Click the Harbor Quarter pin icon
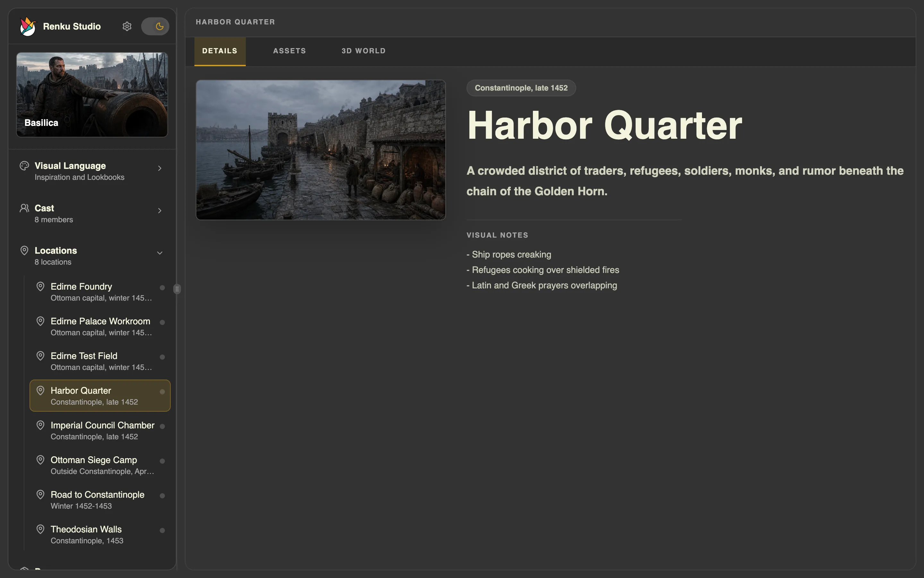The image size is (924, 578). [40, 391]
